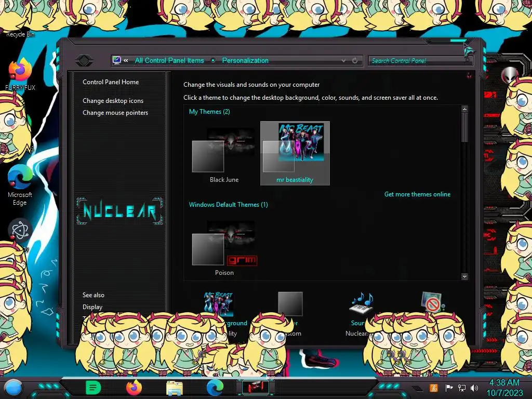This screenshot has height=399, width=532.
Task: Open the address bar history dropdown arrow
Action: (x=344, y=61)
